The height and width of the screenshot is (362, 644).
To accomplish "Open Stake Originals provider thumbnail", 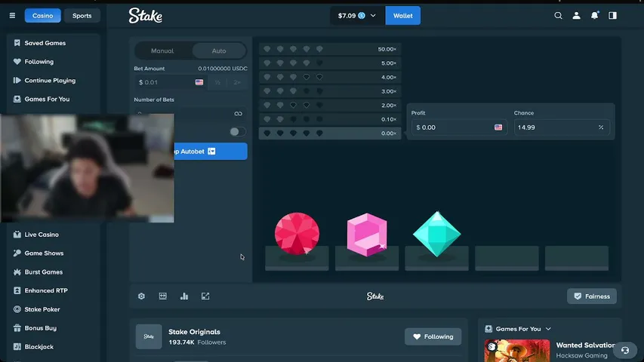I will pyautogui.click(x=149, y=336).
